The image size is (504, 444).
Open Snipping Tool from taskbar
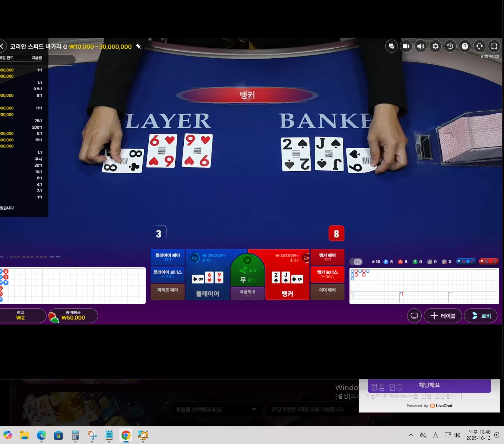click(x=92, y=435)
